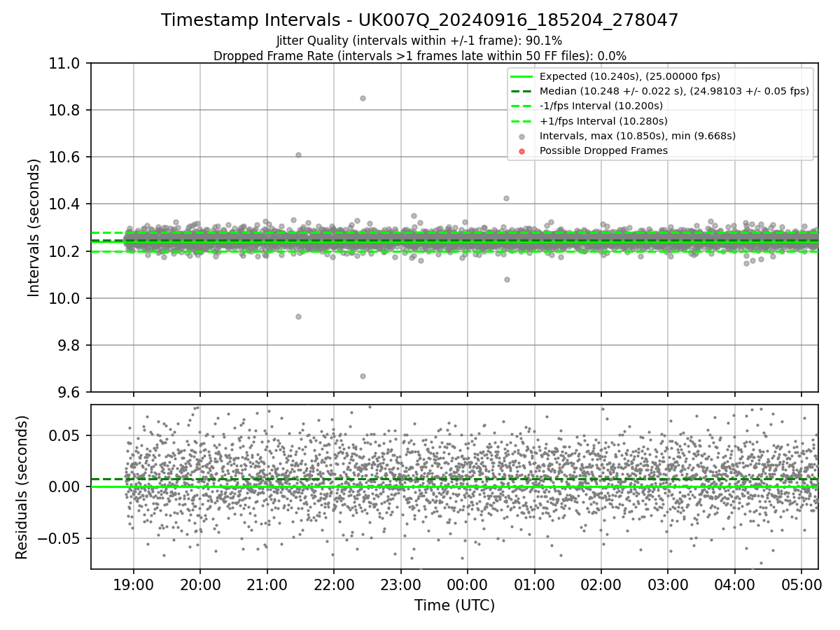Click the Time (UTC) axis label
Image resolution: width=840 pixels, height=630 pixels.
pyautogui.click(x=454, y=605)
